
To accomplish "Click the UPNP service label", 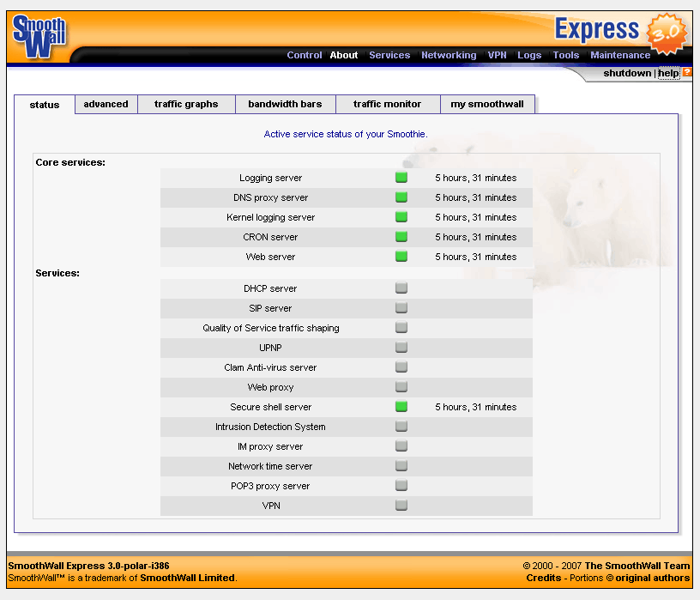I will (270, 348).
